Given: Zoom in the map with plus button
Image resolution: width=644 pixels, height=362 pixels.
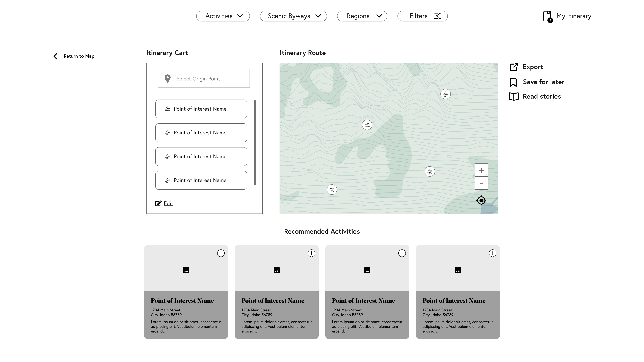Looking at the screenshot, I should pyautogui.click(x=481, y=170).
